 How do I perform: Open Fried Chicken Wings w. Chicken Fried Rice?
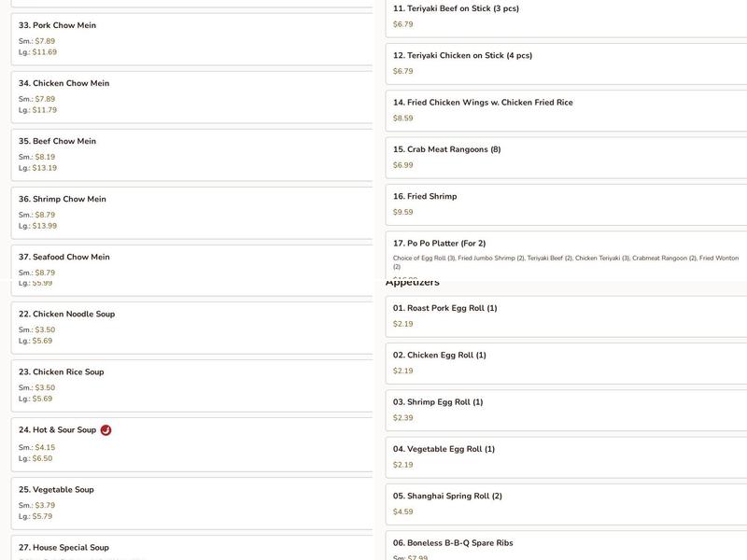point(566,111)
